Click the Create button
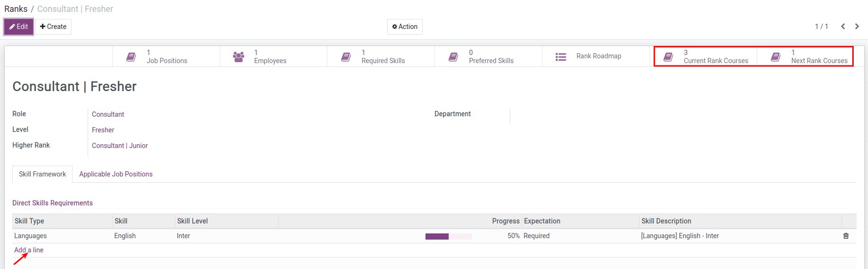The image size is (868, 269). point(53,27)
